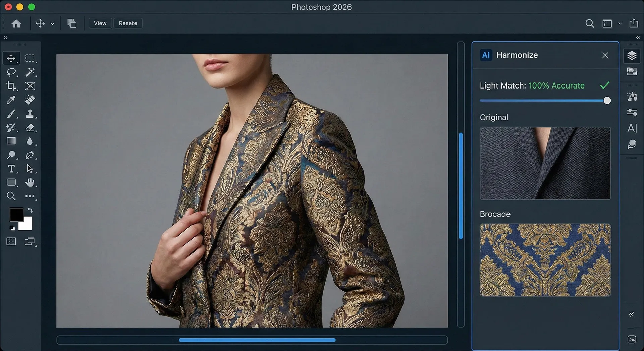This screenshot has height=351, width=644.
Task: Click the Resete button
Action: [x=128, y=23]
